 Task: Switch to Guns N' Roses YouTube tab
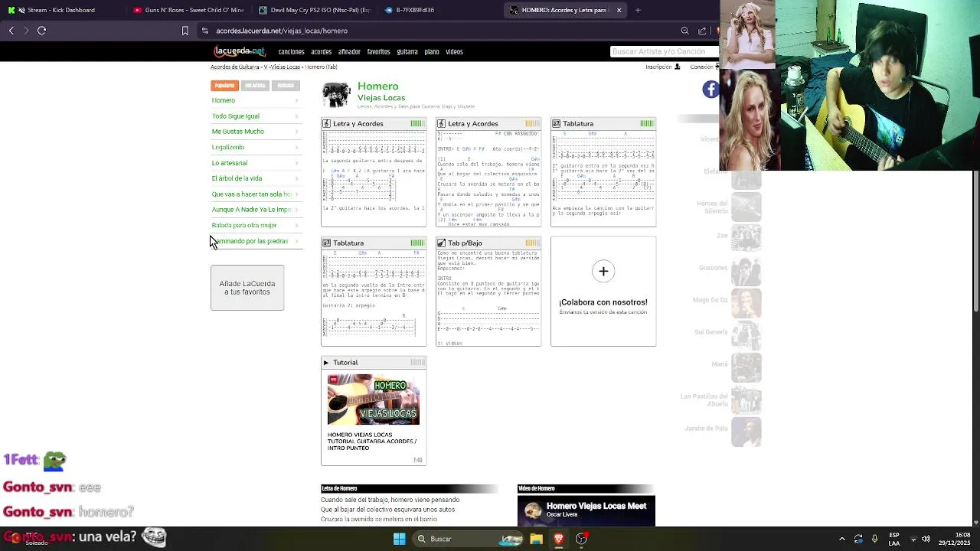pos(188,10)
